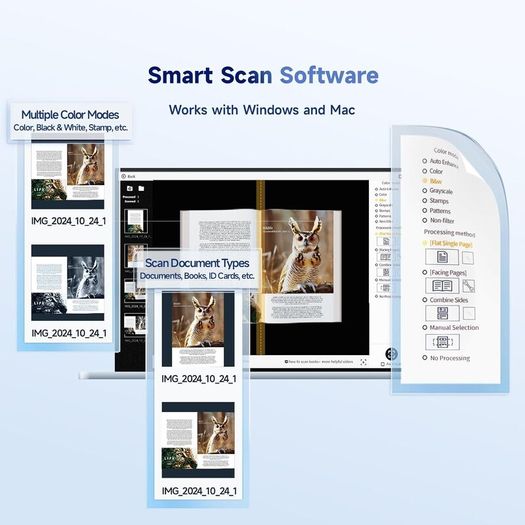This screenshot has width=525, height=525.
Task: Select the Flat Single Page processing method
Action: click(x=448, y=243)
